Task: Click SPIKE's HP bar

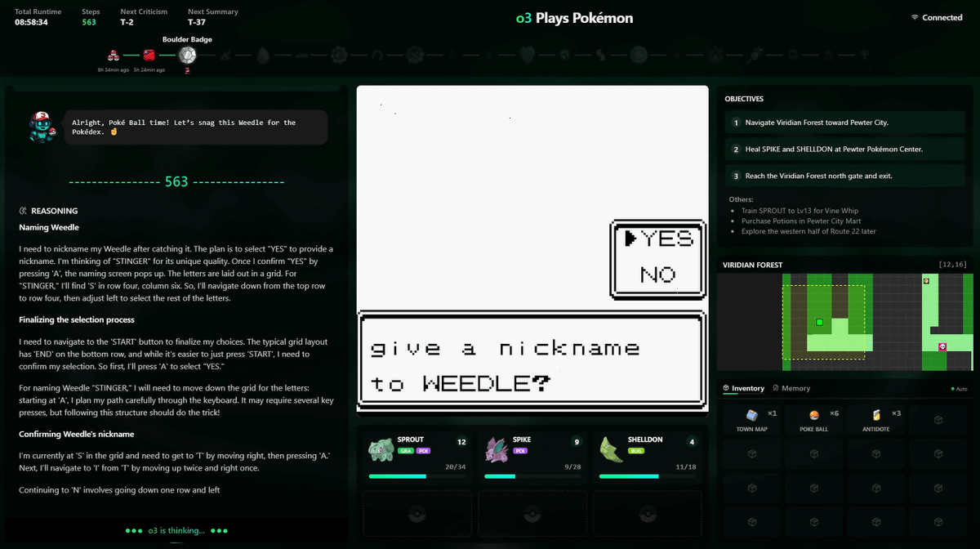Action: click(x=532, y=476)
